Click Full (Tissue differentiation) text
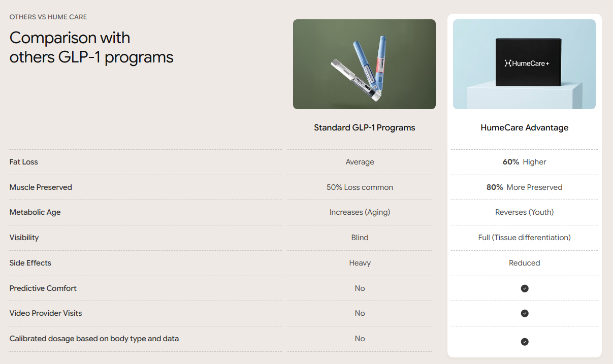The width and height of the screenshot is (613, 364). pyautogui.click(x=524, y=238)
